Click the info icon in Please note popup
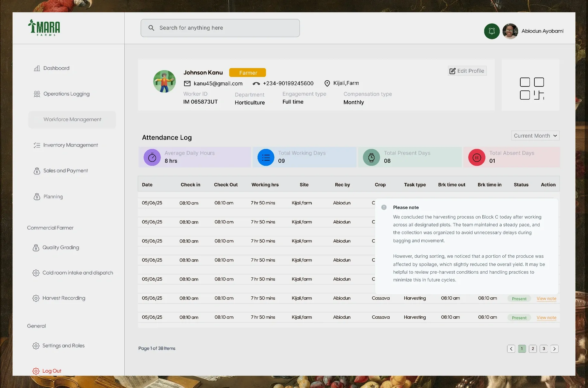 coord(384,207)
